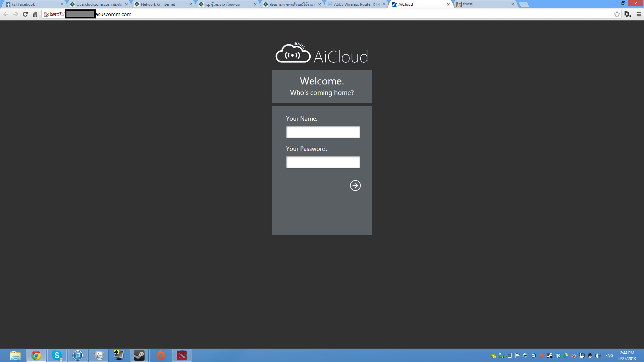Screen dimensions: 644x362
Task: Click the login arrow button
Action: point(355,185)
